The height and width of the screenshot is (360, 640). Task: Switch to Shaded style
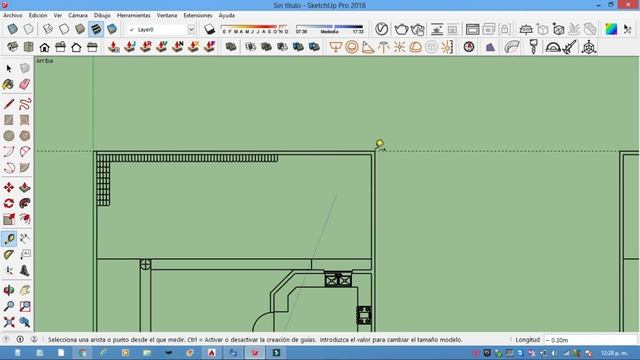(x=80, y=29)
